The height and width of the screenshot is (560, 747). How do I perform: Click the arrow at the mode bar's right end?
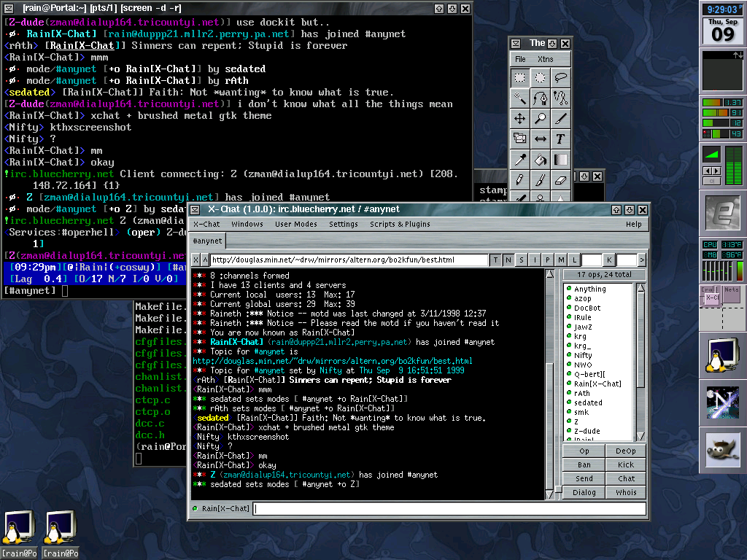pos(642,260)
